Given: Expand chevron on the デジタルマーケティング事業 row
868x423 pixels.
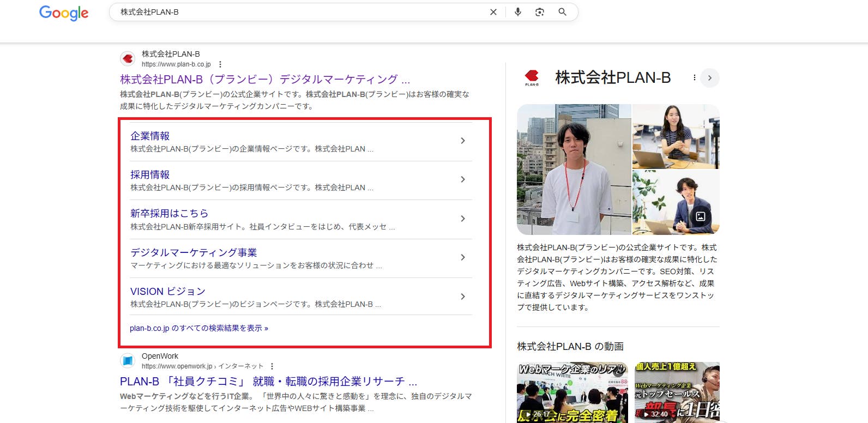Looking at the screenshot, I should [463, 257].
